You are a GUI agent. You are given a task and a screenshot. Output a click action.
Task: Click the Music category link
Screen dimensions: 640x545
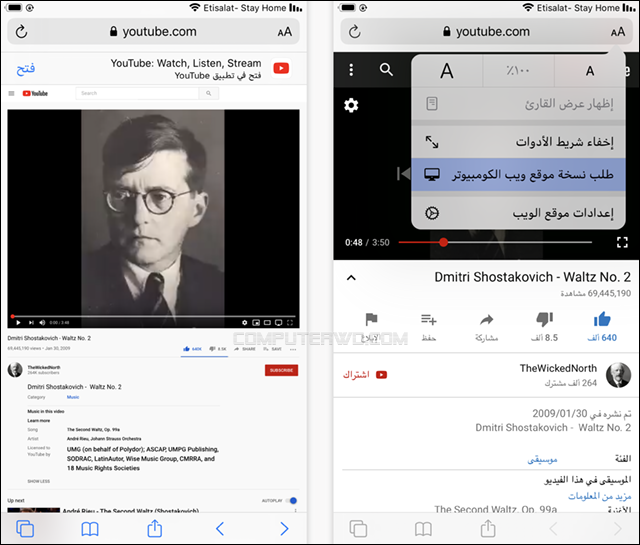pos(73,397)
